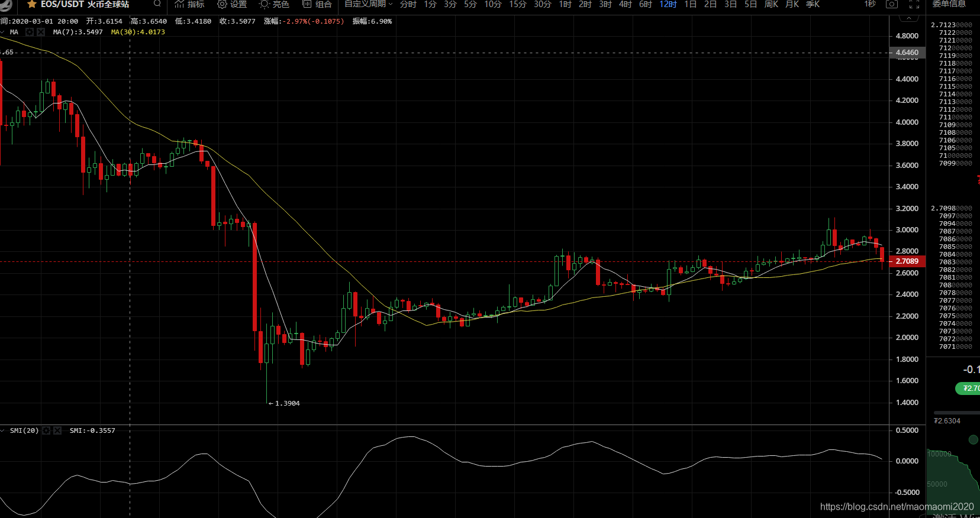Select the 周K weekly chart
This screenshot has height=518, width=980.
[772, 4]
